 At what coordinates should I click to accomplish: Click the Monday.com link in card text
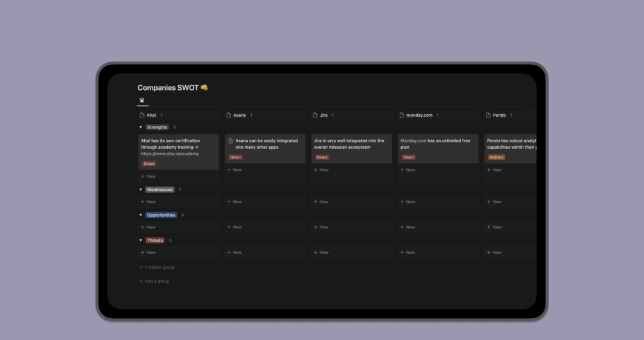(x=413, y=140)
